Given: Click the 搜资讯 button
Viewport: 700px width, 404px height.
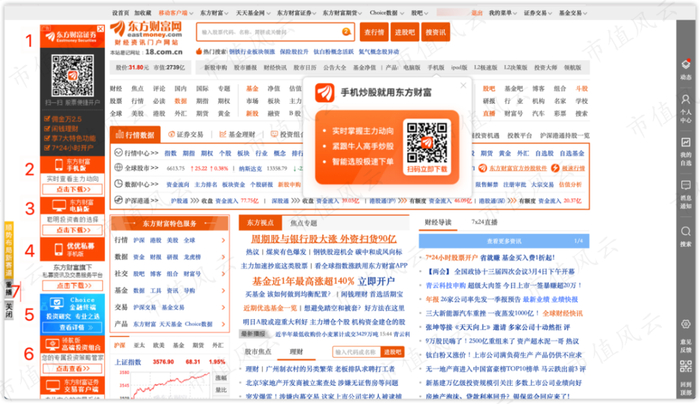Looking at the screenshot, I should 435,32.
